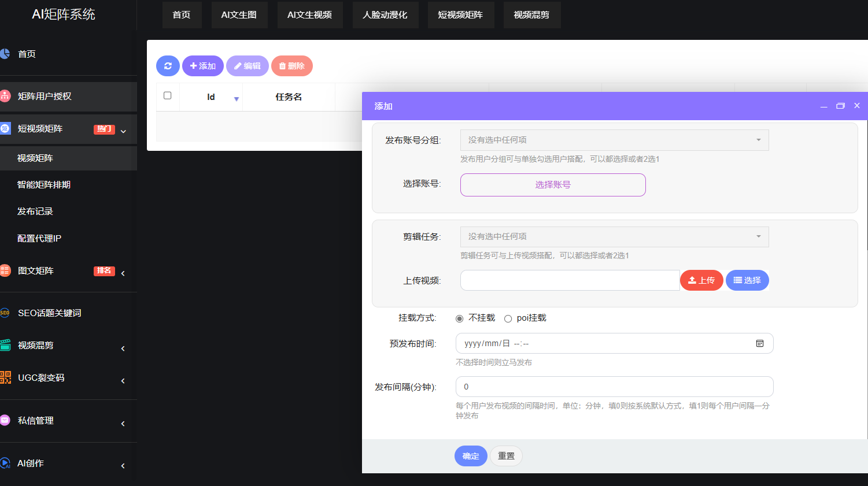Click the SEO话题关键词 icon in sidebar
868x486 pixels.
click(x=6, y=313)
